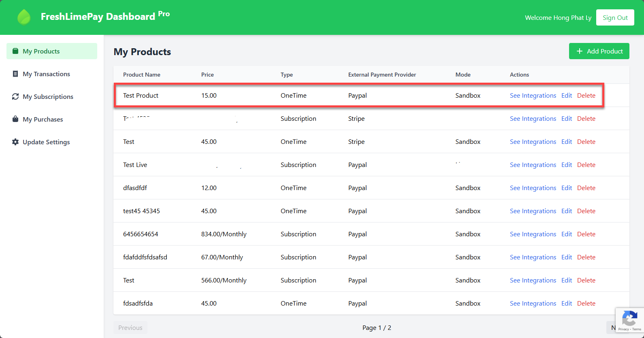
Task: Edit the test45 45345 product
Action: 567,211
